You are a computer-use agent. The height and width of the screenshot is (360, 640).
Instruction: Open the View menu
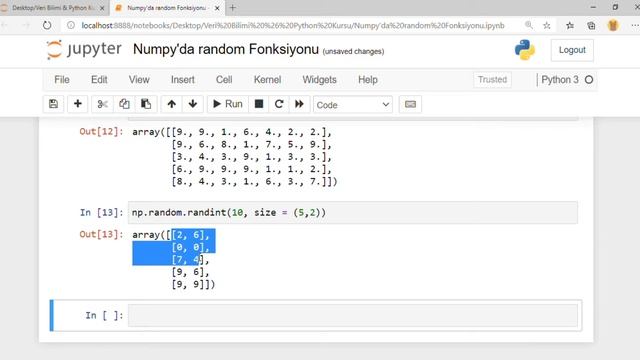click(x=139, y=80)
